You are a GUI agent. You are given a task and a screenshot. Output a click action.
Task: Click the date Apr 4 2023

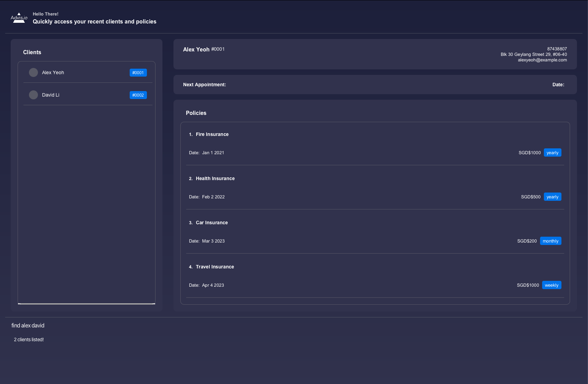[x=213, y=285]
